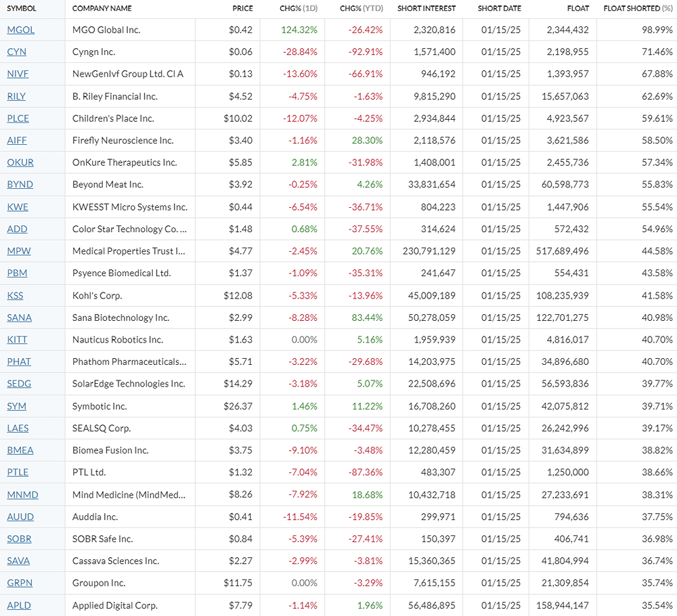Open the PLCE symbol link
Image resolution: width=677 pixels, height=616 pixels.
click(18, 118)
